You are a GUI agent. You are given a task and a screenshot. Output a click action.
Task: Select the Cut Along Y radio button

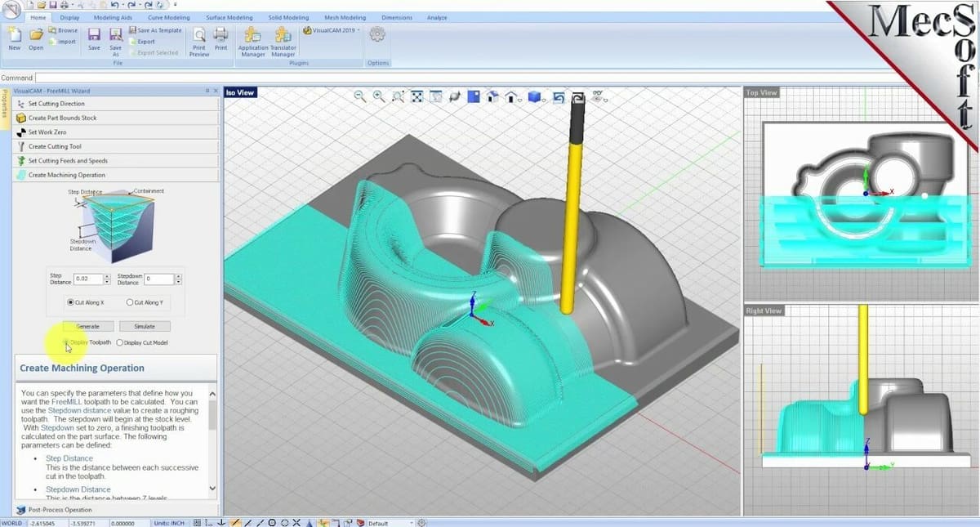coord(130,302)
